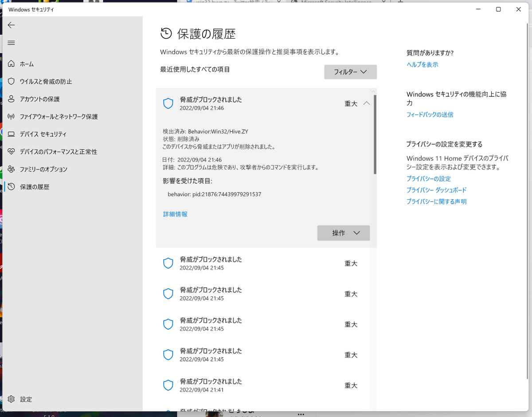
Task: Click the settings gear icon
Action: (x=12, y=399)
